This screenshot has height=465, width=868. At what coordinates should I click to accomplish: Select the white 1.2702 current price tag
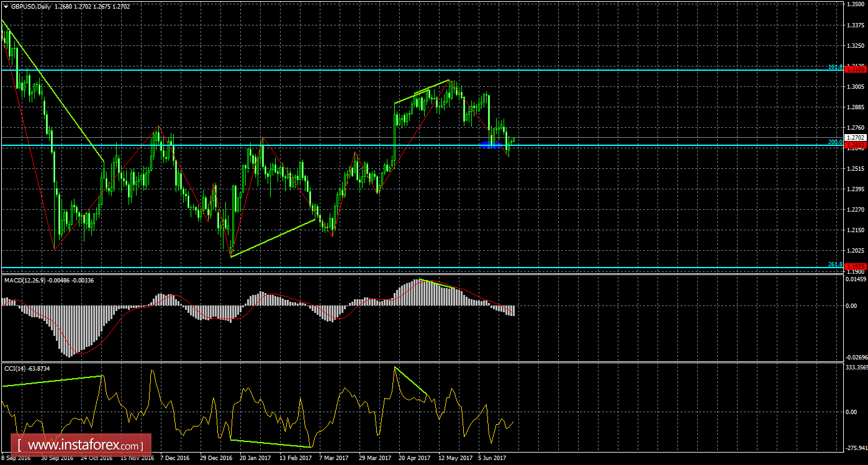(x=855, y=137)
